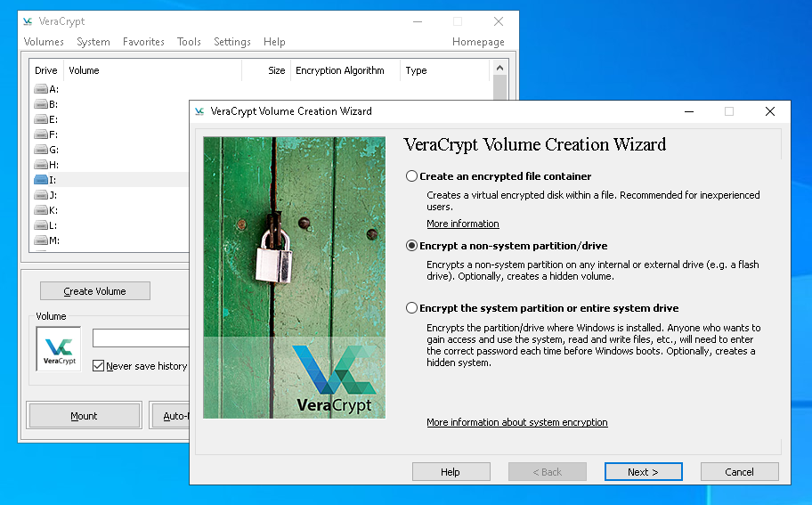812x505 pixels.
Task: Click the wizard Help button
Action: 451,472
